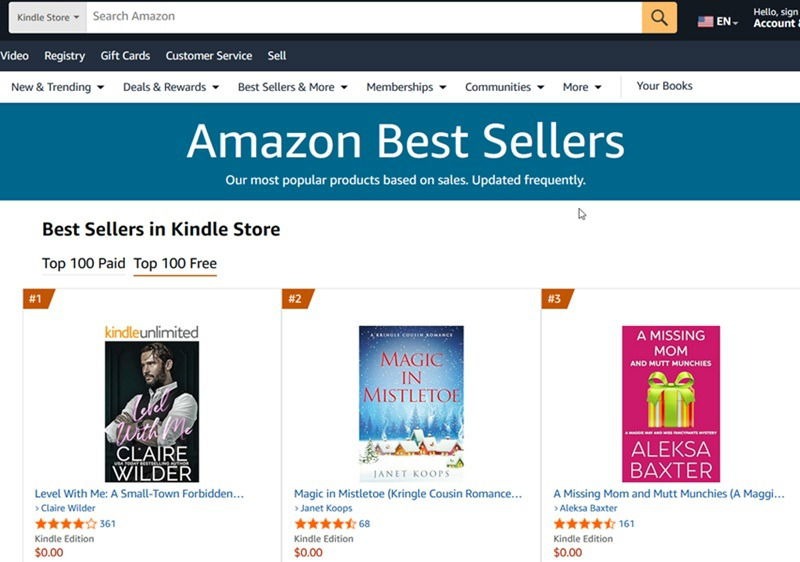This screenshot has width=800, height=562.
Task: Open the Your Books link
Action: coord(665,86)
